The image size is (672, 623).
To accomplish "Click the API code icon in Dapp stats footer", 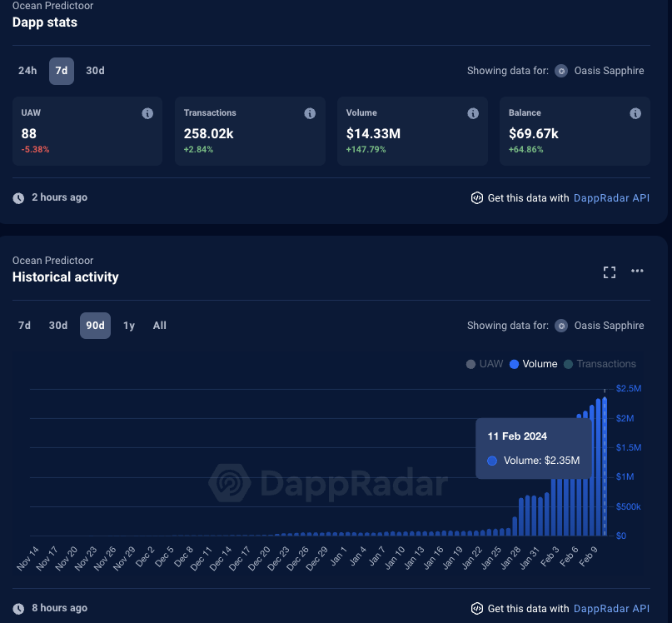I will pyautogui.click(x=476, y=197).
